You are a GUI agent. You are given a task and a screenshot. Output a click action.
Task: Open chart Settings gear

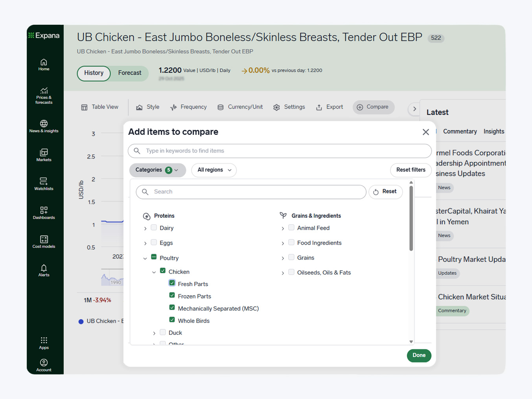pyautogui.click(x=289, y=107)
